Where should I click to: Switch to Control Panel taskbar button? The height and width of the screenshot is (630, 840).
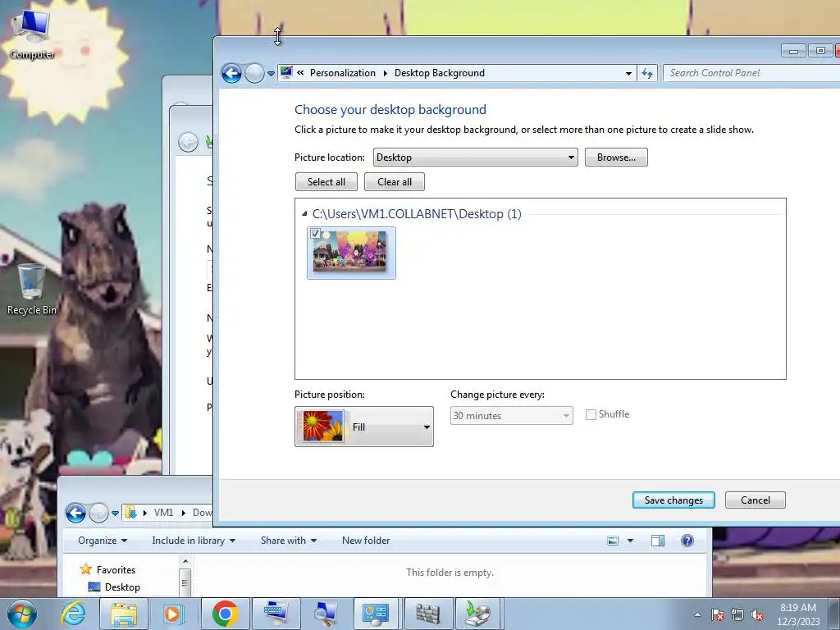(x=376, y=614)
